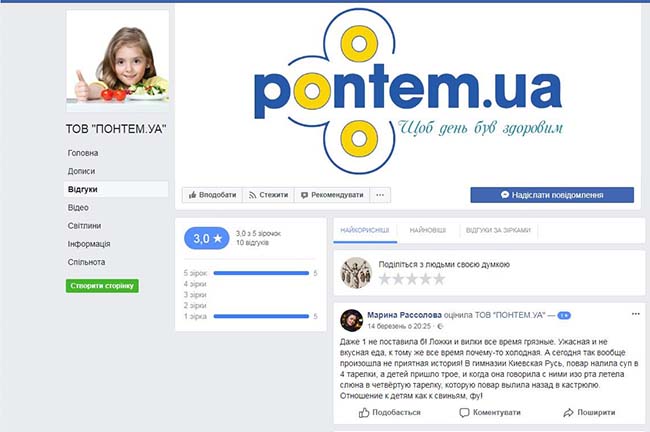Select the Найкорисніші tab
Image resolution: width=650 pixels, height=432 pixels.
click(364, 230)
